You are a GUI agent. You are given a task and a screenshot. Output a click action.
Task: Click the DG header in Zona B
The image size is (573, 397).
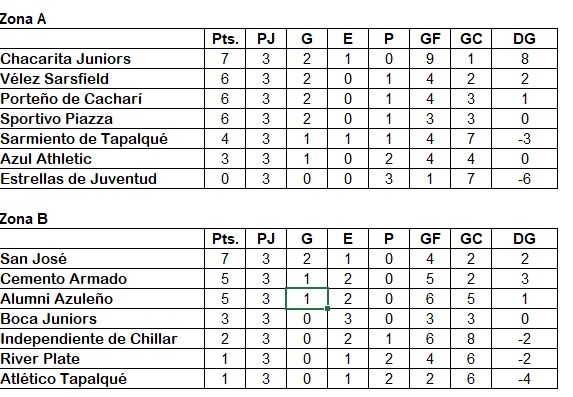point(525,239)
